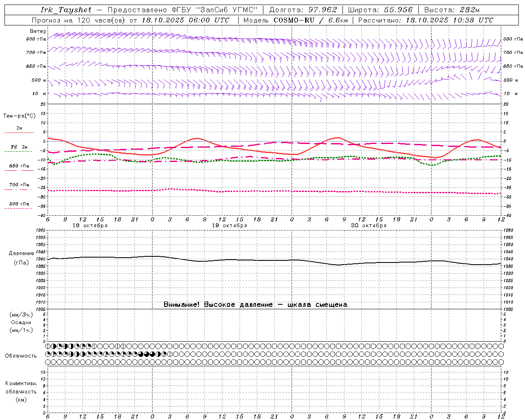The width and height of the screenshot is (525, 420).
Task: Click the Конвективн. convective cloud label
Action: (x=21, y=383)
